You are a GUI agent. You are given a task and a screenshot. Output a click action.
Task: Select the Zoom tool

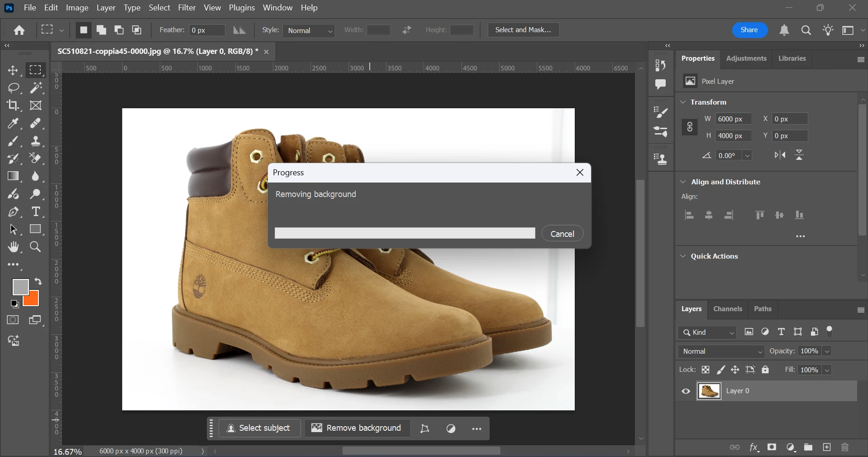(x=35, y=247)
